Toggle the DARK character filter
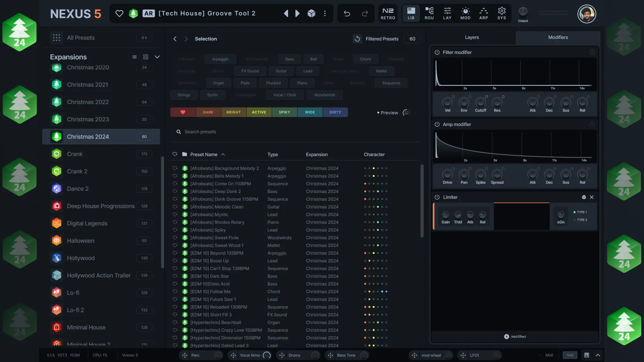 [x=208, y=112]
